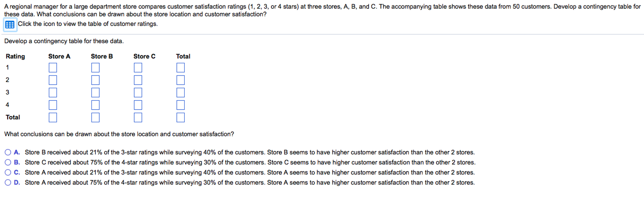
Task: Click the Store A box for rating 2
Action: (x=53, y=80)
